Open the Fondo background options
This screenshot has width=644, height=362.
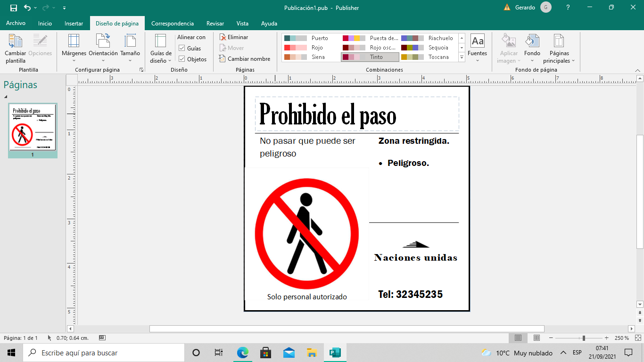[x=532, y=49]
